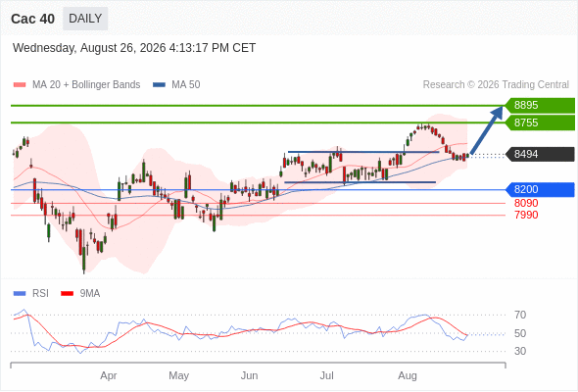578x392 pixels.
Task: Click the RSI 70 level label
Action: click(520, 315)
